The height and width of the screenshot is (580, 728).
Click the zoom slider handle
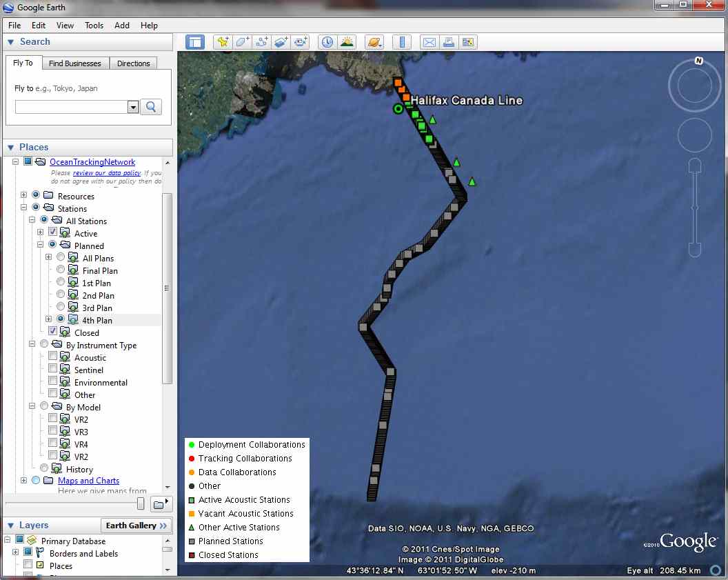click(x=695, y=208)
